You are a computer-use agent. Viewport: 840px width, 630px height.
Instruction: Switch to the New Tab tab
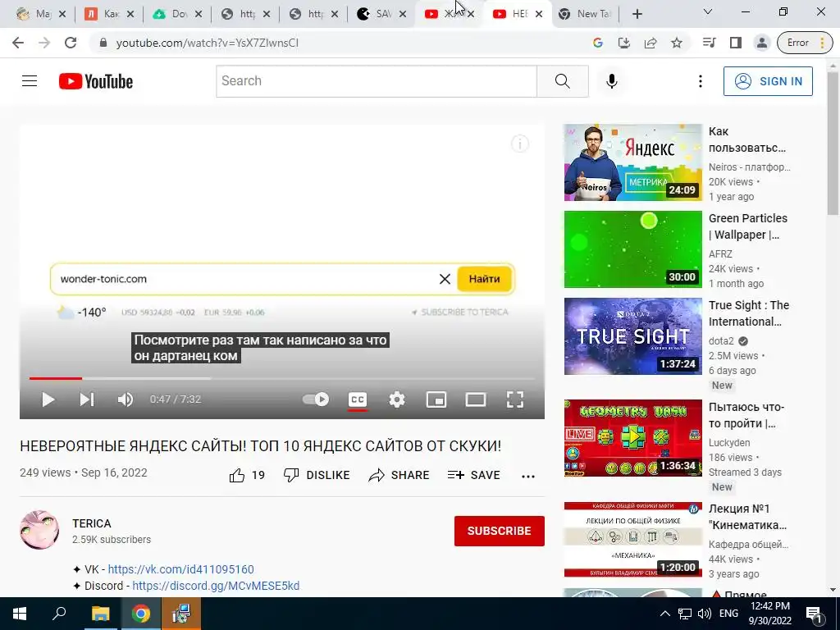point(585,15)
